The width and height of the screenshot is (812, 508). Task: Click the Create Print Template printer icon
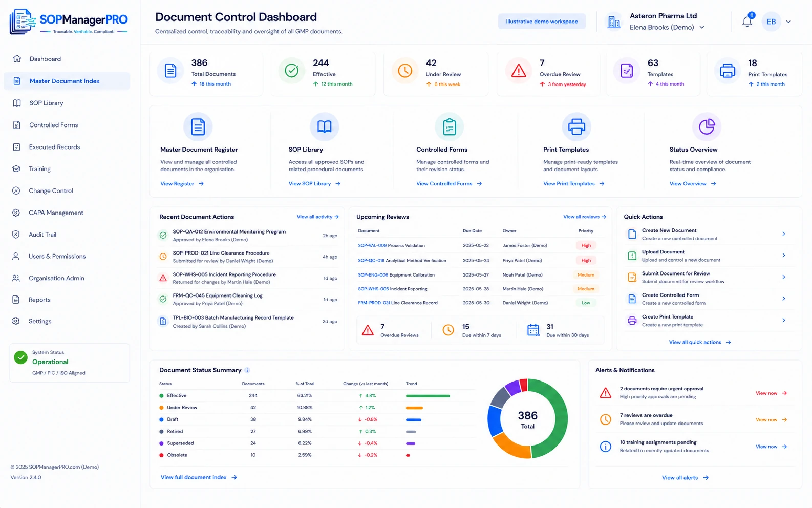coord(632,321)
